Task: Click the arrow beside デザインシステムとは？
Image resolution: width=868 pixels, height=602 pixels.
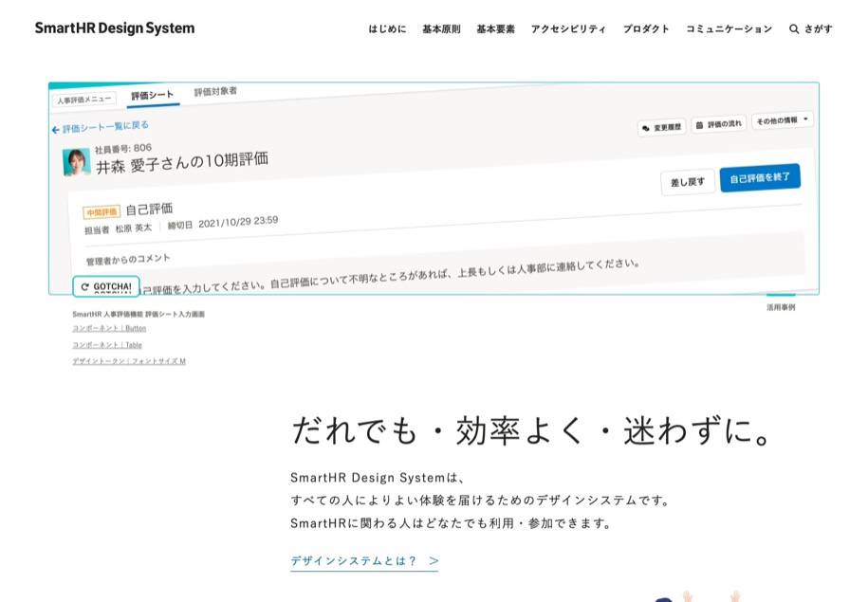Action: [x=434, y=560]
